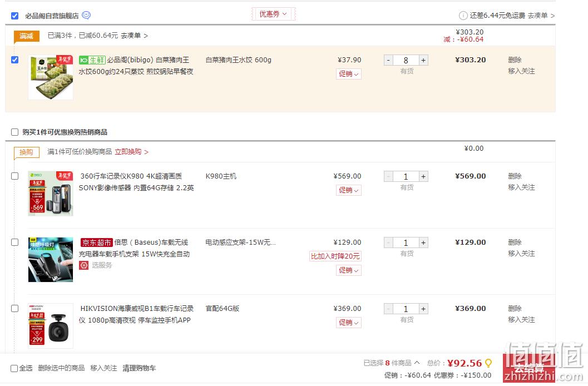Click the 选服务 service icon under Baseus item
The height and width of the screenshot is (386, 588).
tap(83, 265)
